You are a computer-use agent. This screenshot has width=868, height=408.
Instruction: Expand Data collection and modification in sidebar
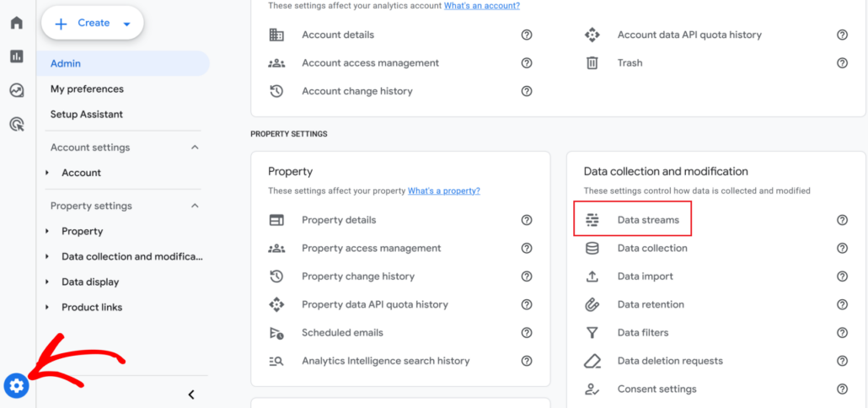coord(47,257)
